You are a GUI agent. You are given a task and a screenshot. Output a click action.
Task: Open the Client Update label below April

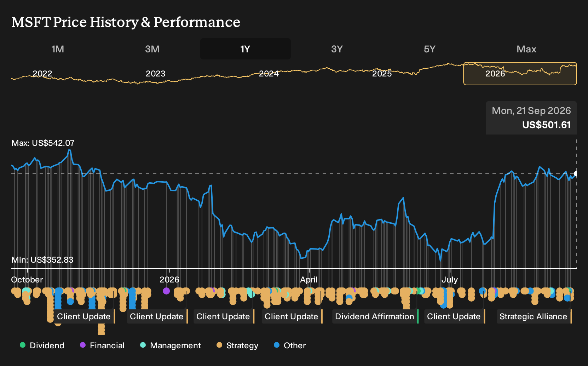coord(292,316)
